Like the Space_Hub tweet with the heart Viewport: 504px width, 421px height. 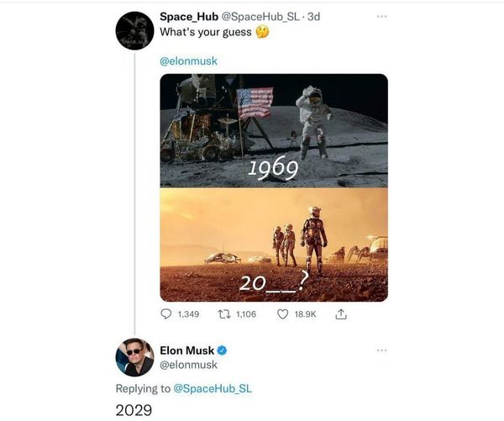[x=283, y=314]
